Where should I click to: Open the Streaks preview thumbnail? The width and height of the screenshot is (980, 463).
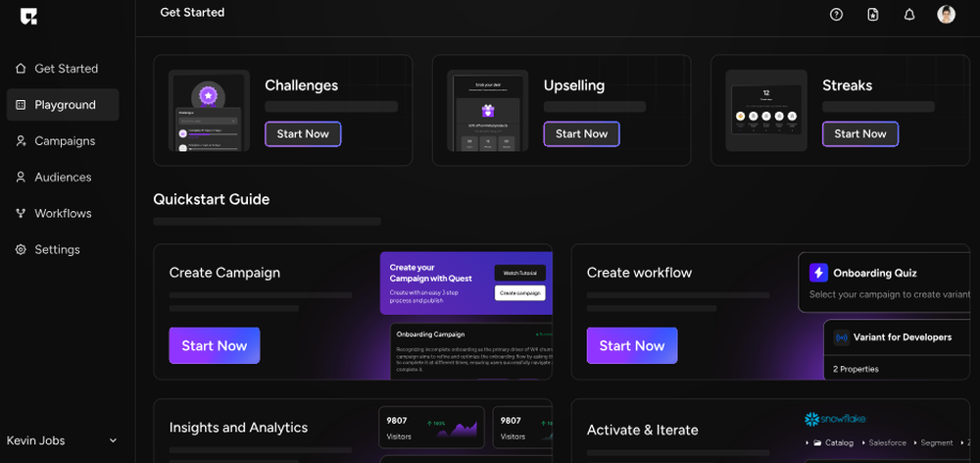(766, 110)
